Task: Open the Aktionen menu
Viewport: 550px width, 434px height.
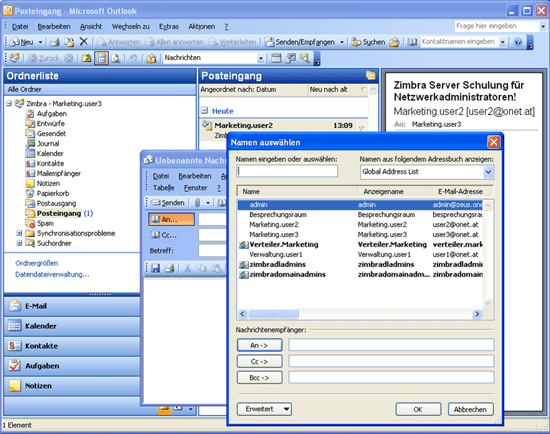Action: tap(202, 27)
